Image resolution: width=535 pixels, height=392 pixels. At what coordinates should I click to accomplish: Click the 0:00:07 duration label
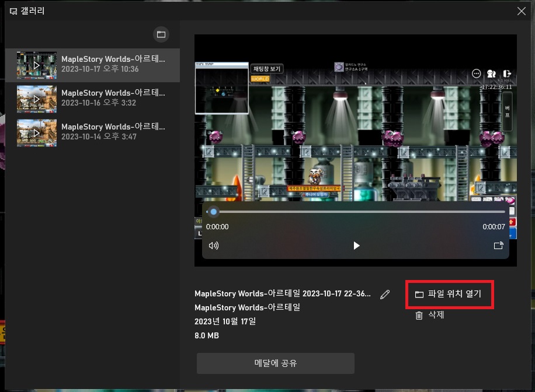(x=494, y=227)
